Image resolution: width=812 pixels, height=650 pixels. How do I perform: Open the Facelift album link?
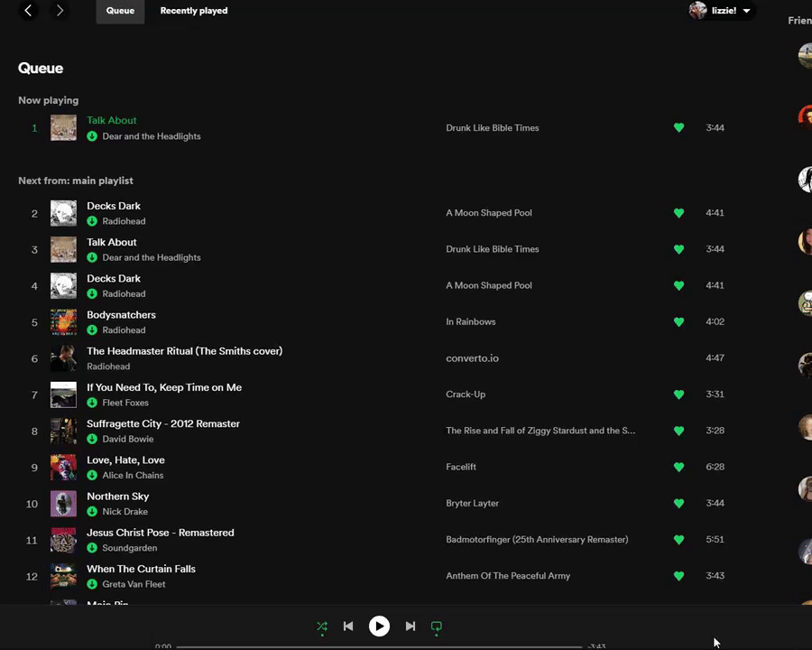pyautogui.click(x=461, y=467)
